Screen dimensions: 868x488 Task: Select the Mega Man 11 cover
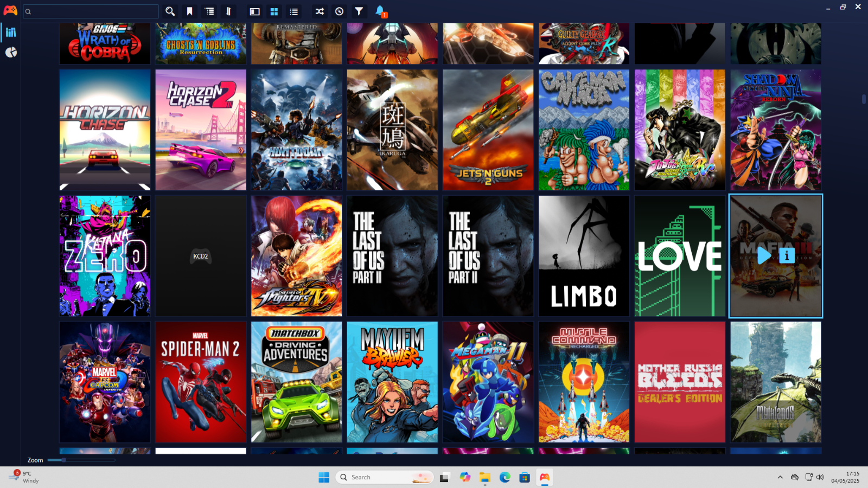click(488, 382)
